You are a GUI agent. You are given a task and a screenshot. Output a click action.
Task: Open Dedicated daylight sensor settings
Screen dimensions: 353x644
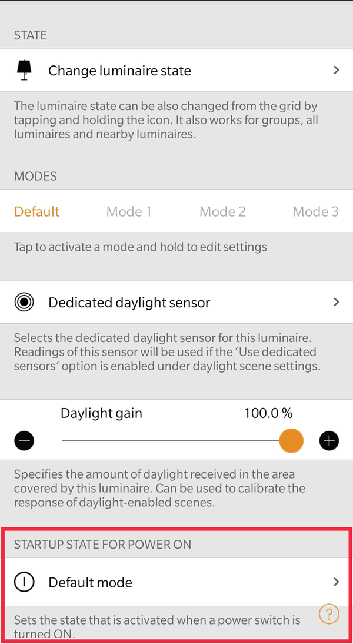(129, 303)
